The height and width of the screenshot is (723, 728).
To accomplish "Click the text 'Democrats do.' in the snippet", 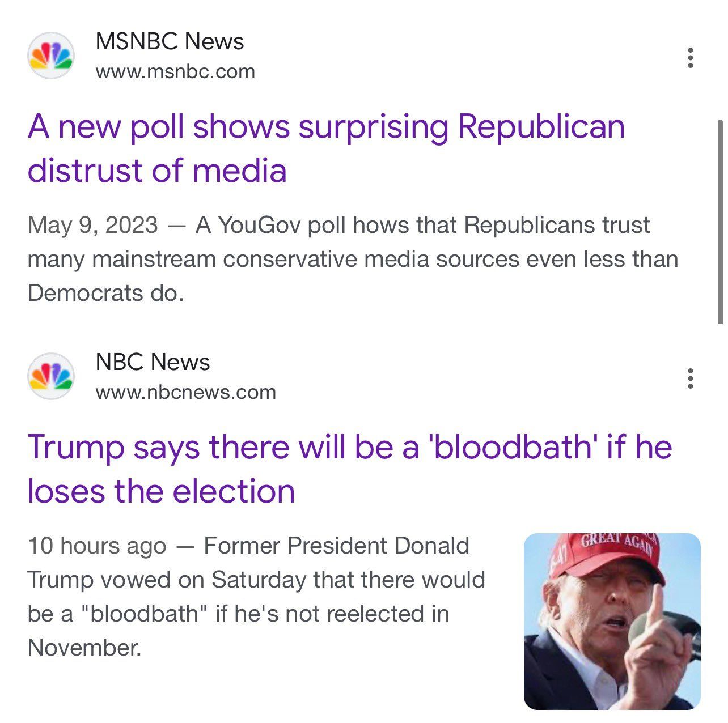I will coord(105,293).
